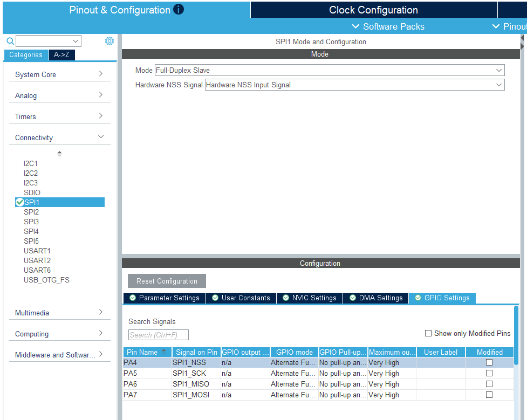
Task: Click the sort icon on Pin Name column
Action: [x=163, y=352]
